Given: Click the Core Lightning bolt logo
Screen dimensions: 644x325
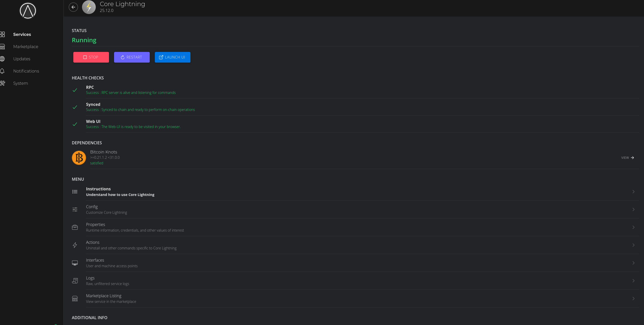Looking at the screenshot, I should coord(89,7).
